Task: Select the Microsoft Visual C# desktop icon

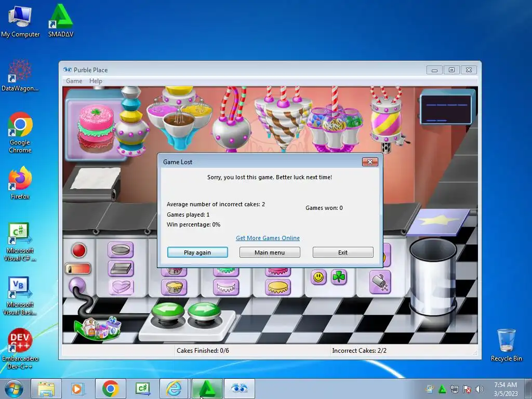Action: 20,242
